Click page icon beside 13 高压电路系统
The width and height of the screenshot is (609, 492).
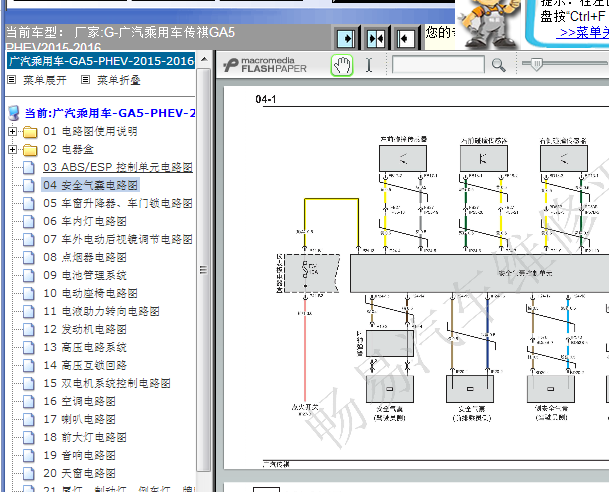pyautogui.click(x=29, y=348)
